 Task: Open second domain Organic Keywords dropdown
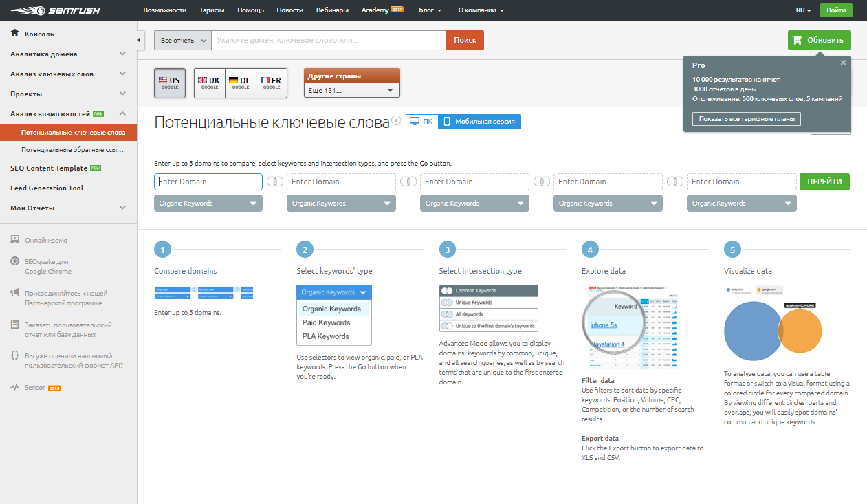click(x=341, y=203)
